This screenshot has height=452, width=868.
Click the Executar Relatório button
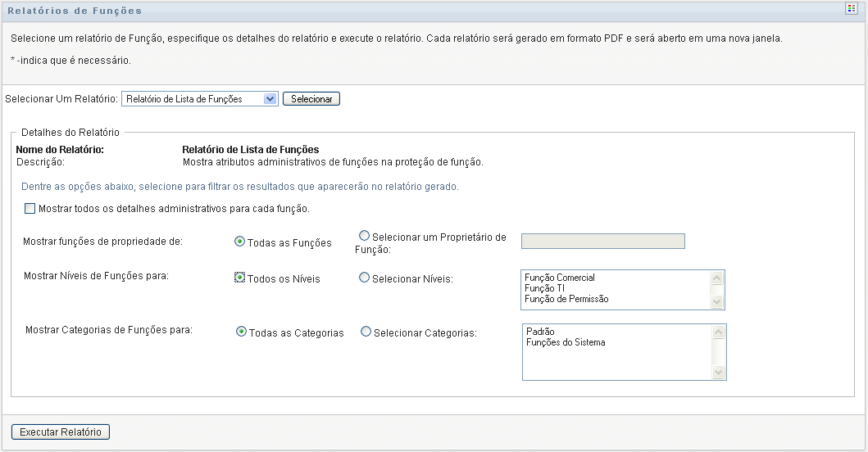pyautogui.click(x=61, y=432)
